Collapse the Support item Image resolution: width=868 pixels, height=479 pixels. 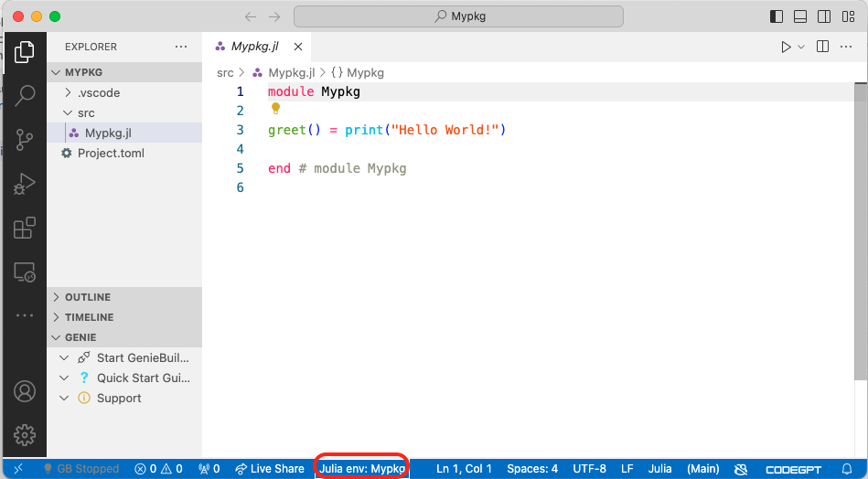click(64, 399)
